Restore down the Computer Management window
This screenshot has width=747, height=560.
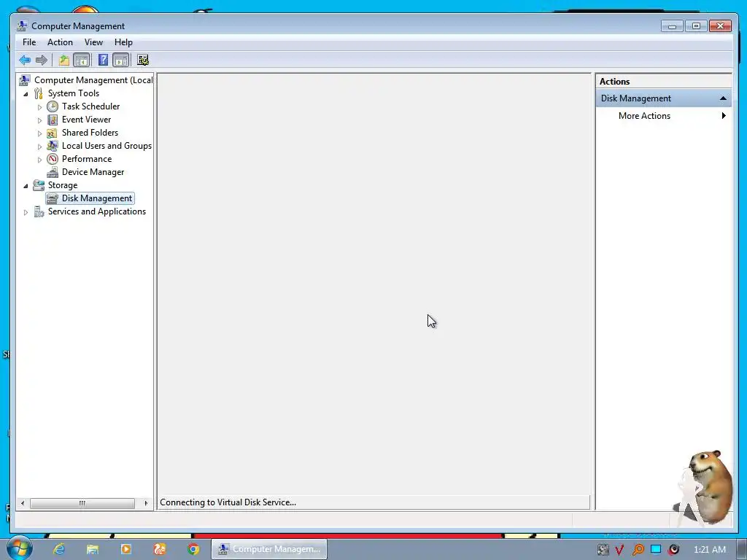pos(695,26)
